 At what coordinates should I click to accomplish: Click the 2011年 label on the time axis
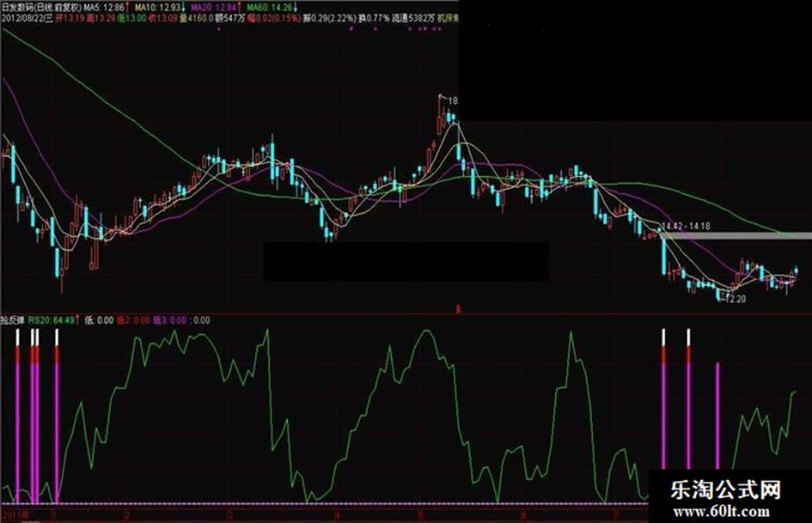coord(16,516)
